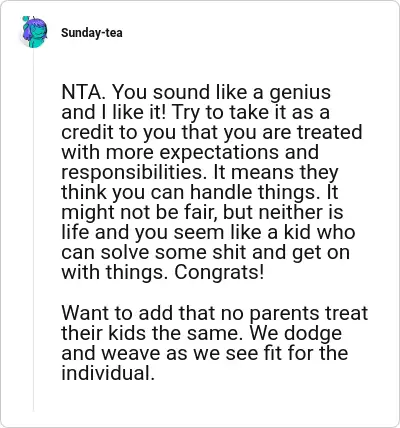Open the Sunday-tea user profile
Viewport: 400px width, 428px height.
click(x=92, y=33)
